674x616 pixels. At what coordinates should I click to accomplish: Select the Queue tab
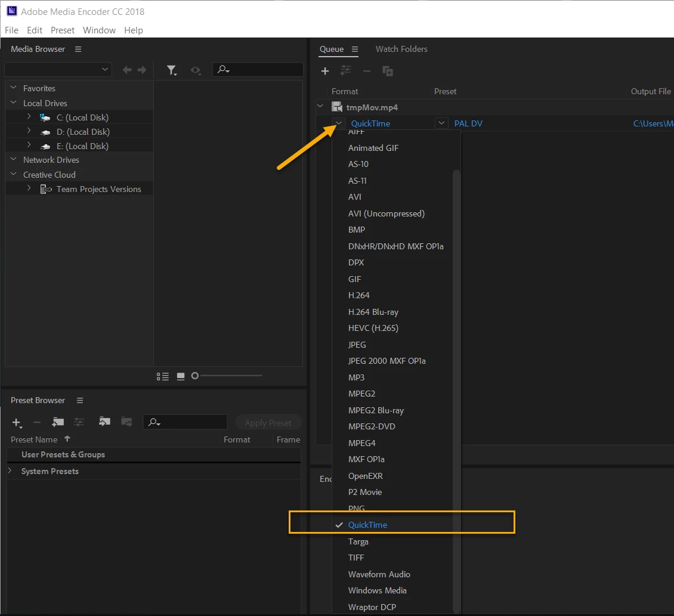pyautogui.click(x=332, y=49)
